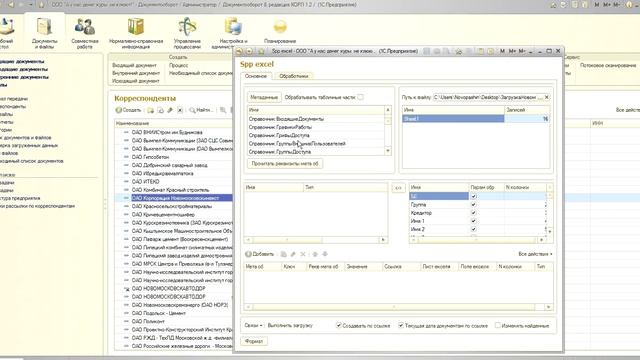Image resolution: width=640 pixels, height=360 pixels.
Task: Click the back arrow in main window title bar
Action: pos(11,5)
